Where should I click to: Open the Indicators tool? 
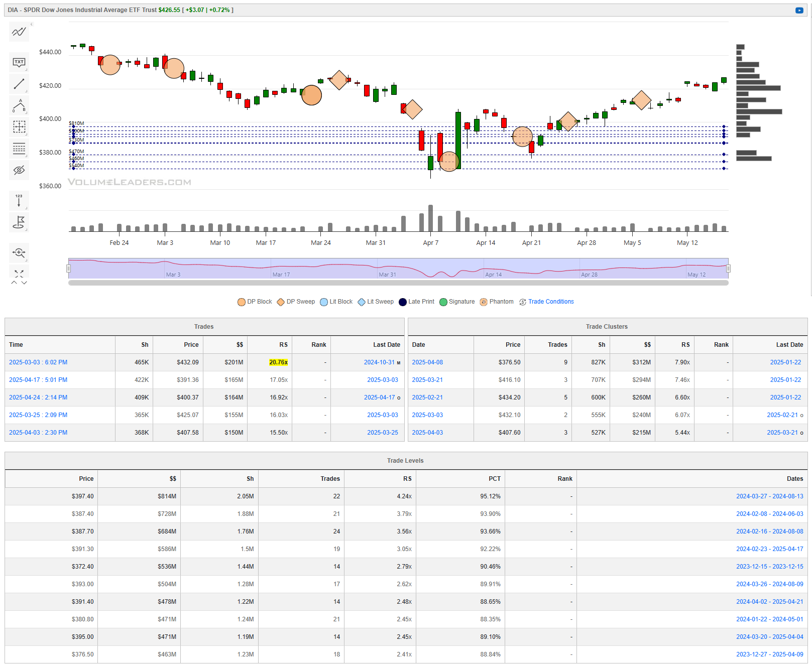pyautogui.click(x=19, y=32)
